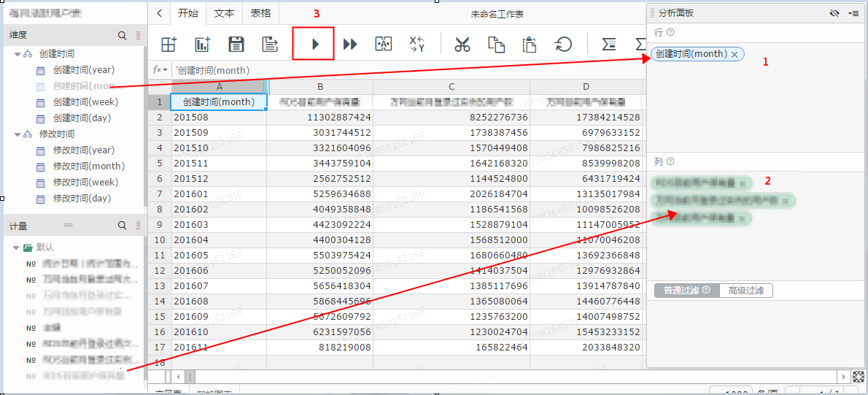868x395 pixels.
Task: Select column A header
Action: tap(220, 87)
